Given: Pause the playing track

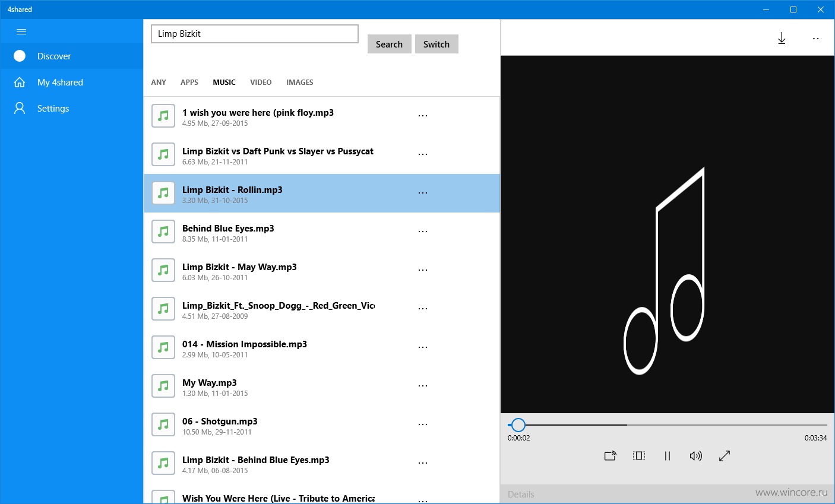Looking at the screenshot, I should point(668,456).
